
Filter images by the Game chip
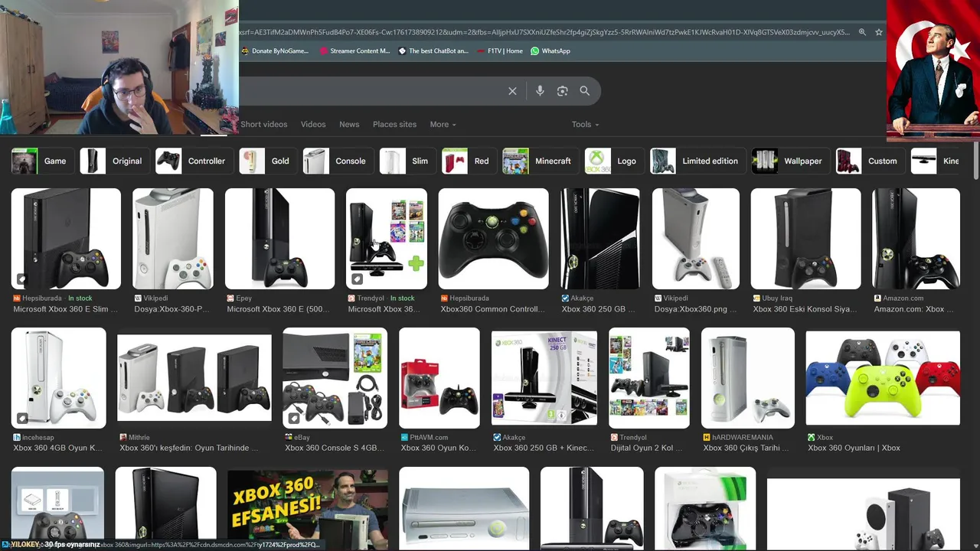[43, 161]
